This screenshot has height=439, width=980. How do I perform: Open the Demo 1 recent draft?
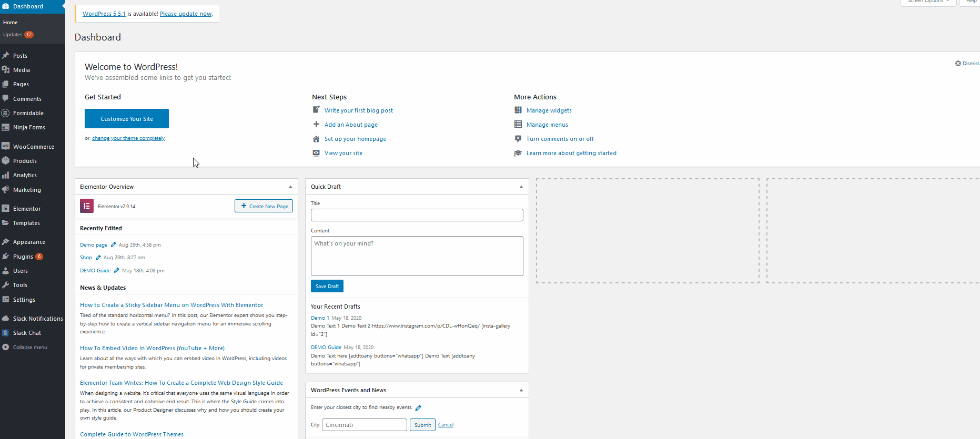coord(320,318)
